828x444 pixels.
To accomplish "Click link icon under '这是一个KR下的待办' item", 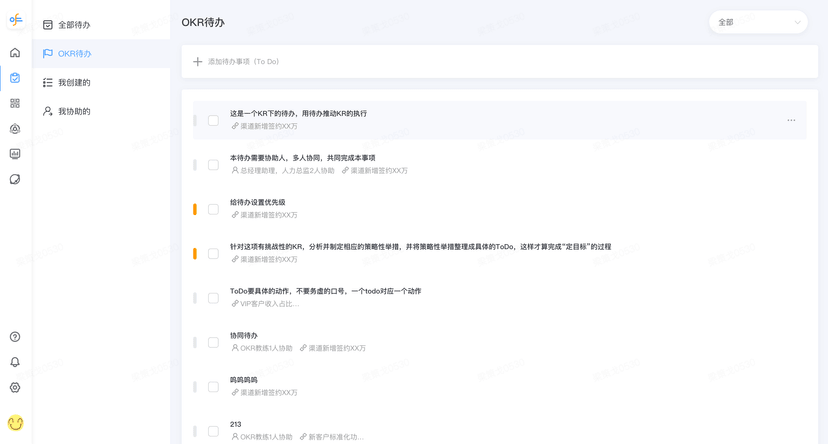I will pos(235,126).
